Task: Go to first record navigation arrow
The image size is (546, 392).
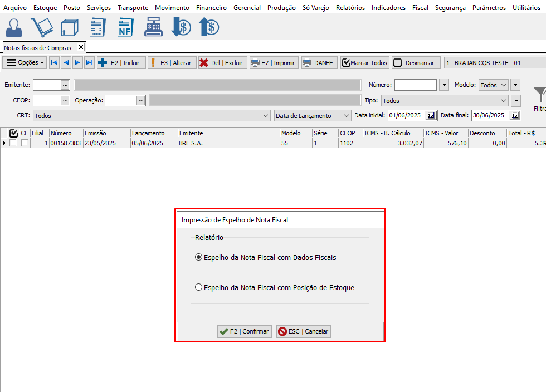Action: pos(55,63)
